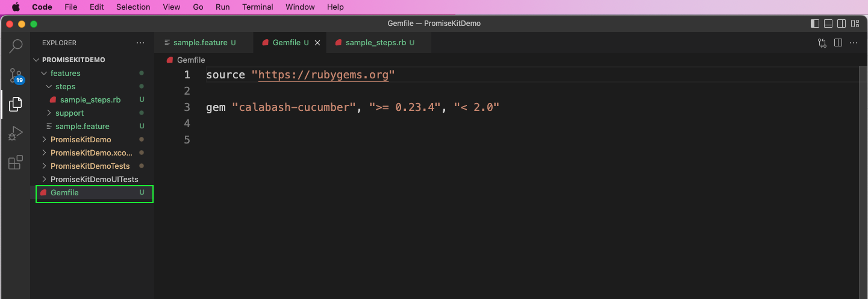
Task: Expand the PromiseKitDemoUITests folder chevron
Action: tap(44, 180)
